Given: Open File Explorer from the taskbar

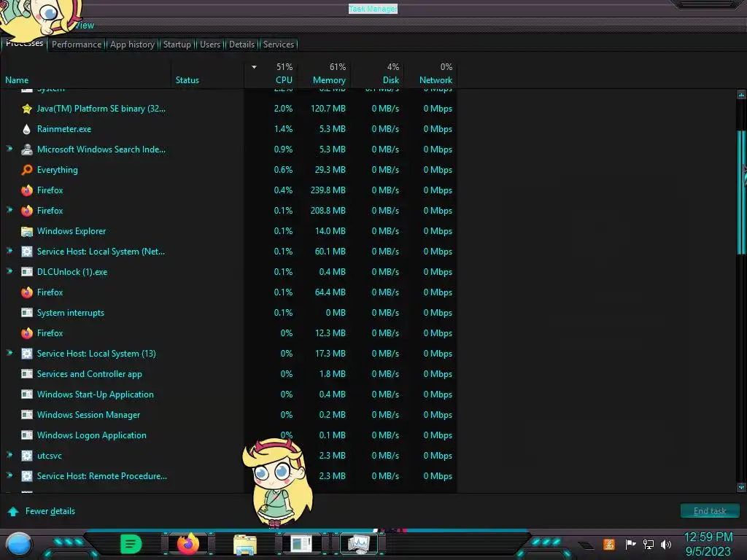Looking at the screenshot, I should (x=245, y=544).
